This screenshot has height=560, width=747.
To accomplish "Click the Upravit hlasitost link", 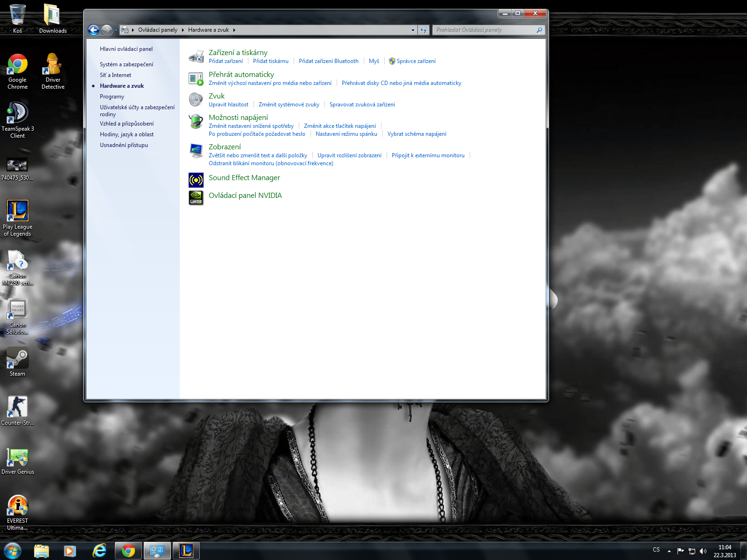I will (228, 105).
